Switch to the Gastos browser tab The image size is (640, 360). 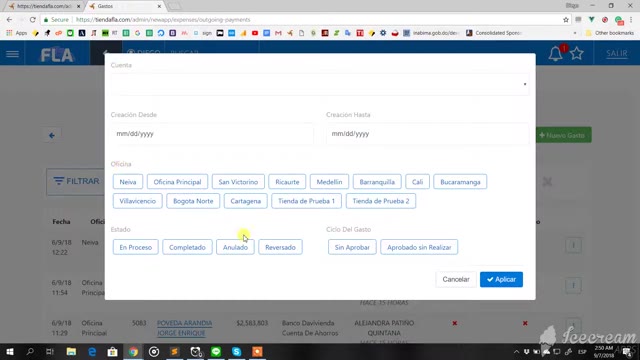(124, 6)
